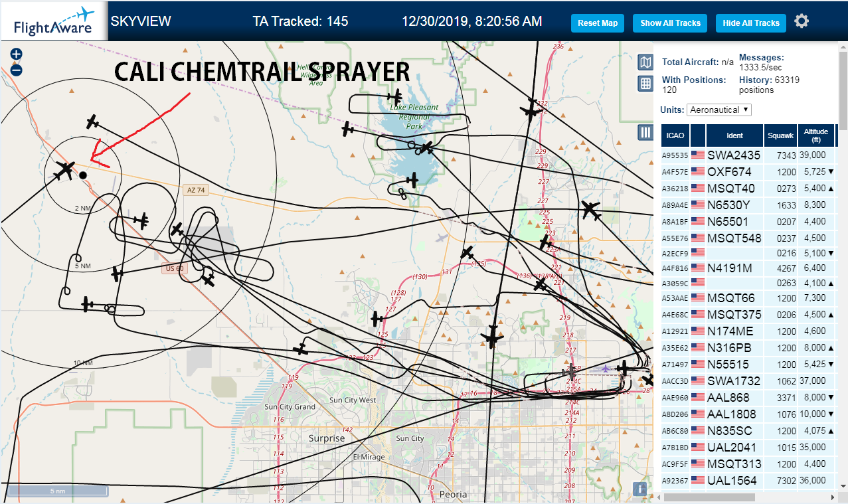Click the History 63319 positions stat
This screenshot has width=848, height=504.
[769, 84]
